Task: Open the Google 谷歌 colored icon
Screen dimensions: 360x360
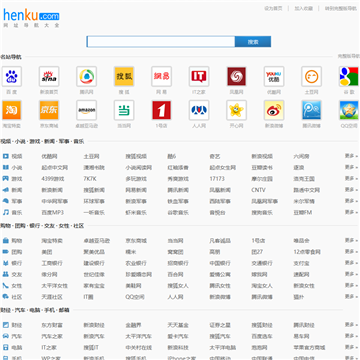Action: click(x=349, y=76)
